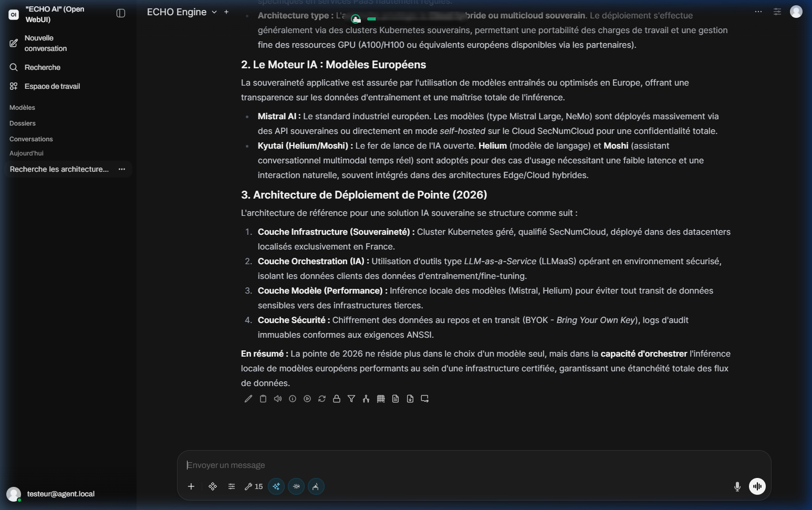Open the tools list showing 15
Viewport: 812px width, 510px height.
(x=254, y=486)
